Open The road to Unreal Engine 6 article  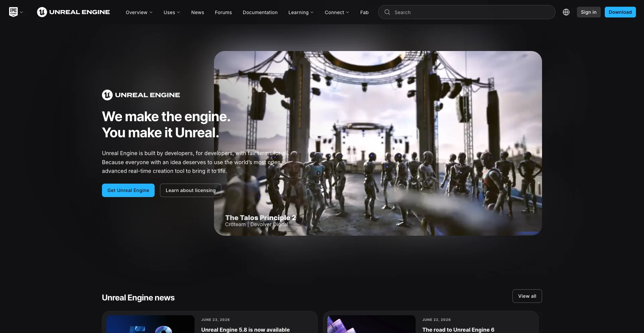pyautogui.click(x=458, y=330)
